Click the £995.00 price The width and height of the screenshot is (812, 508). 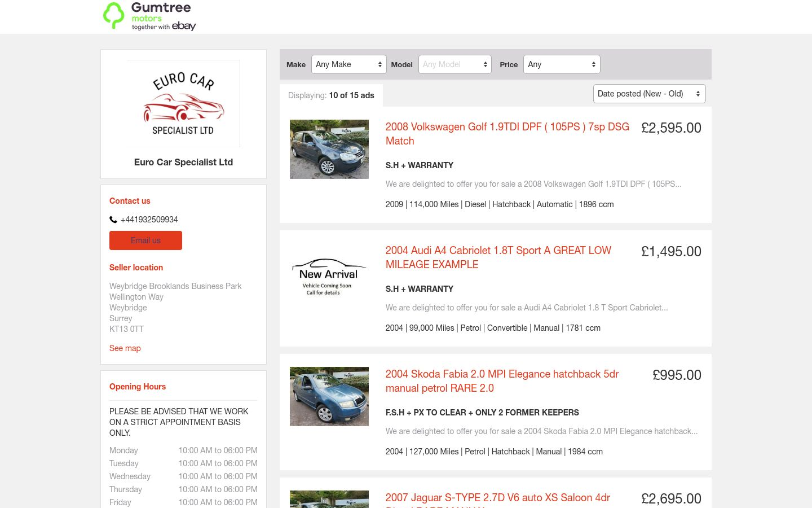click(677, 375)
